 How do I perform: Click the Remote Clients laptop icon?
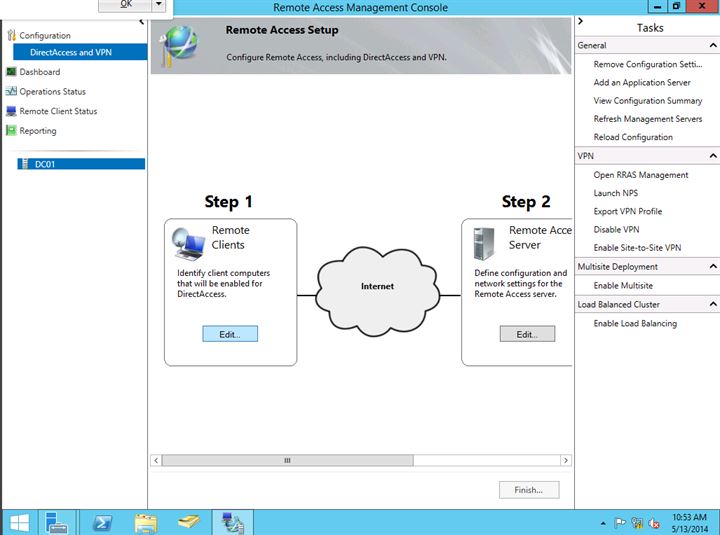188,243
